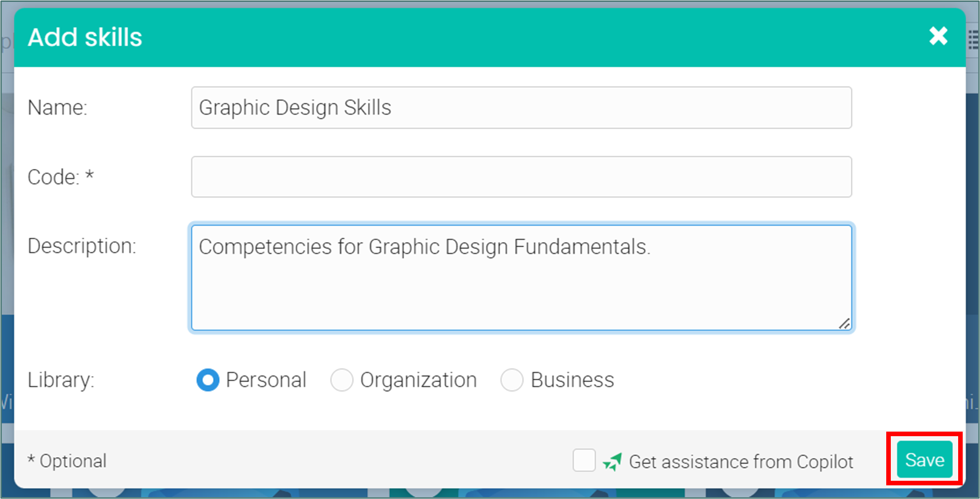The height and width of the screenshot is (499, 980).
Task: Enable the Copilot assistance checkbox
Action: coord(584,460)
